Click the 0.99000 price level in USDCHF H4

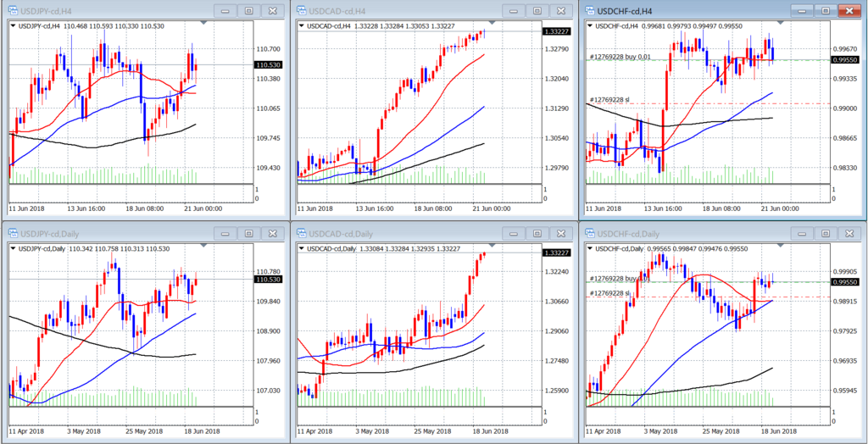844,108
